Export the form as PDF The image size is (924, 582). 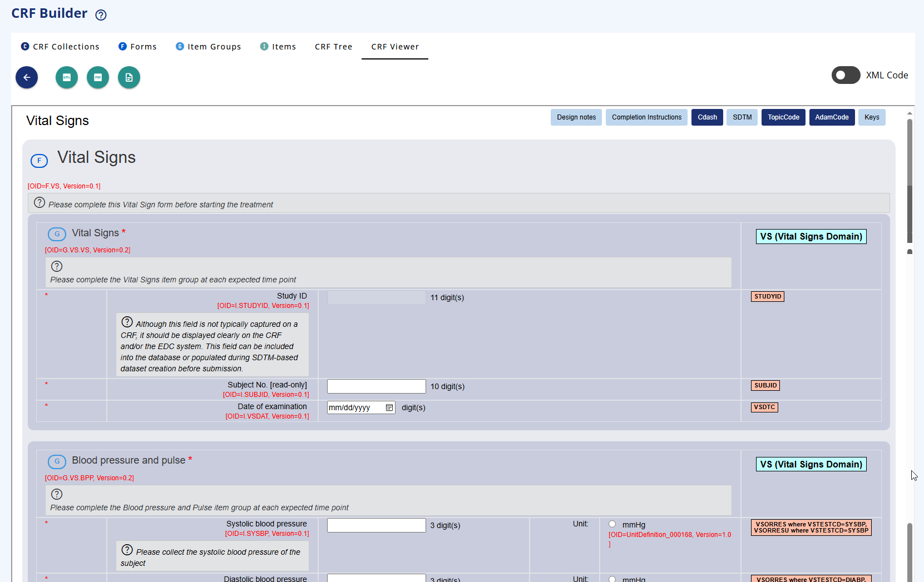pyautogui.click(x=98, y=77)
